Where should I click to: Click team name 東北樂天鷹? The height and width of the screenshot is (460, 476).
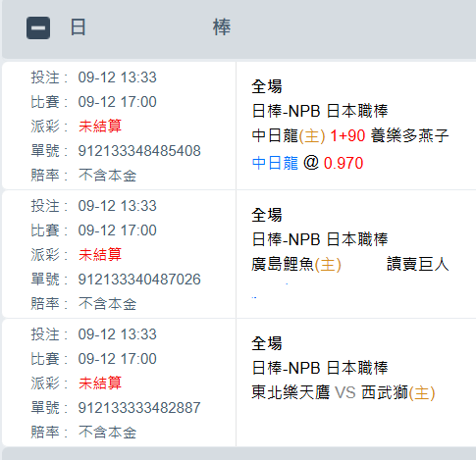(291, 392)
